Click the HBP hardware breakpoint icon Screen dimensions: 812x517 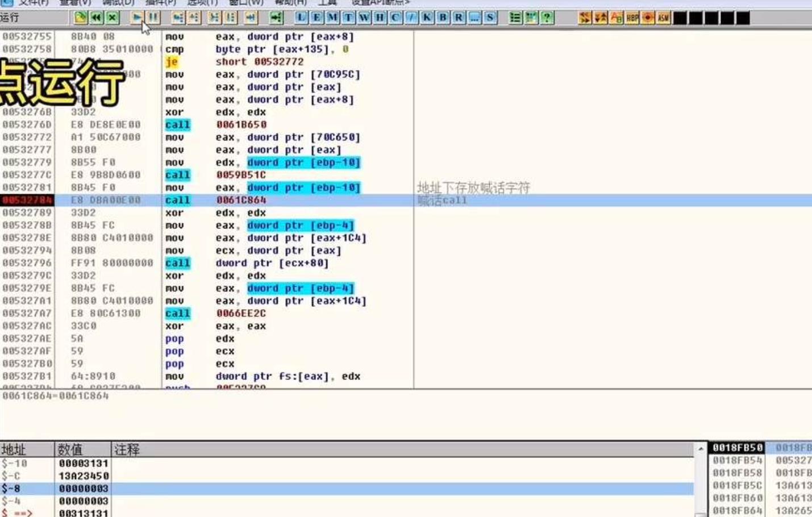632,18
